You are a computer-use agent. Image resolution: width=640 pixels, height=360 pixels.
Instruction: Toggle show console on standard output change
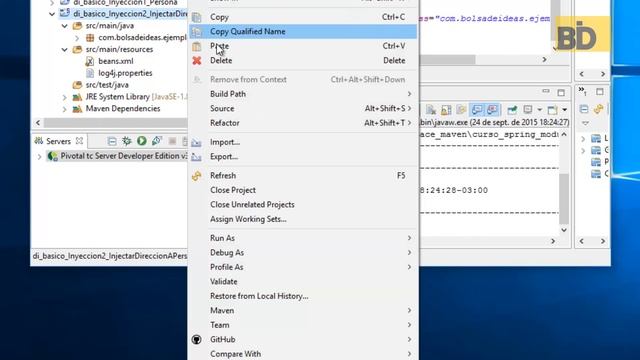coord(477,109)
